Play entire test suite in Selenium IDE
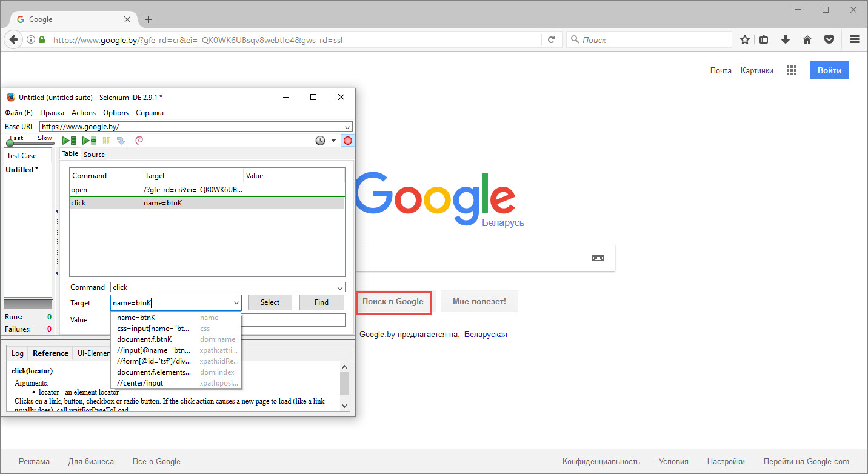The height and width of the screenshot is (474, 868). pos(70,141)
